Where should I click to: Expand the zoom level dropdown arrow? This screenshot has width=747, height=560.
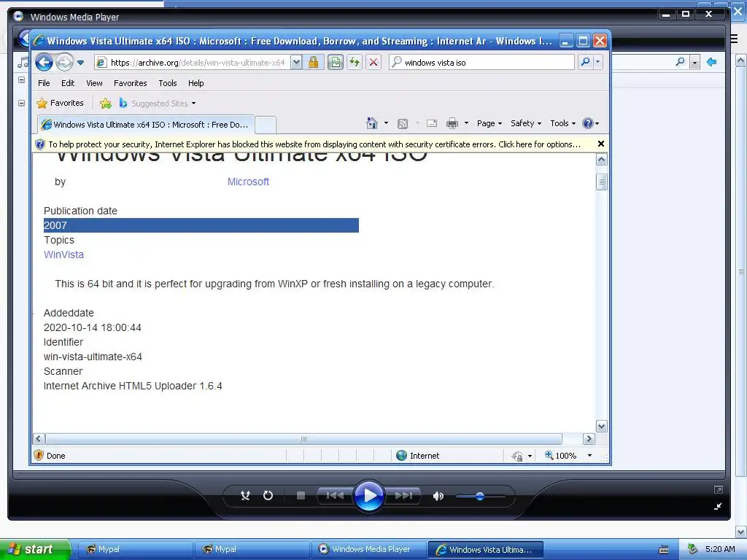click(589, 456)
